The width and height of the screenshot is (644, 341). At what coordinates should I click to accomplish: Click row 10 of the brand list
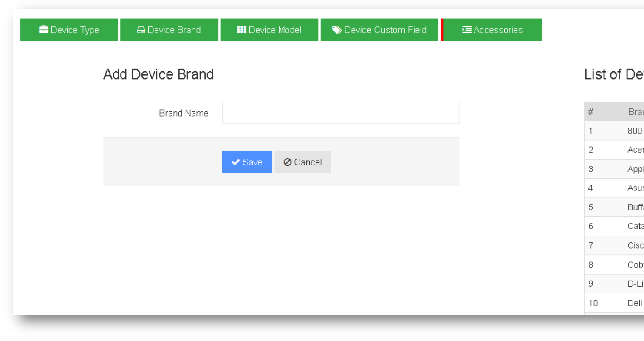click(x=614, y=303)
